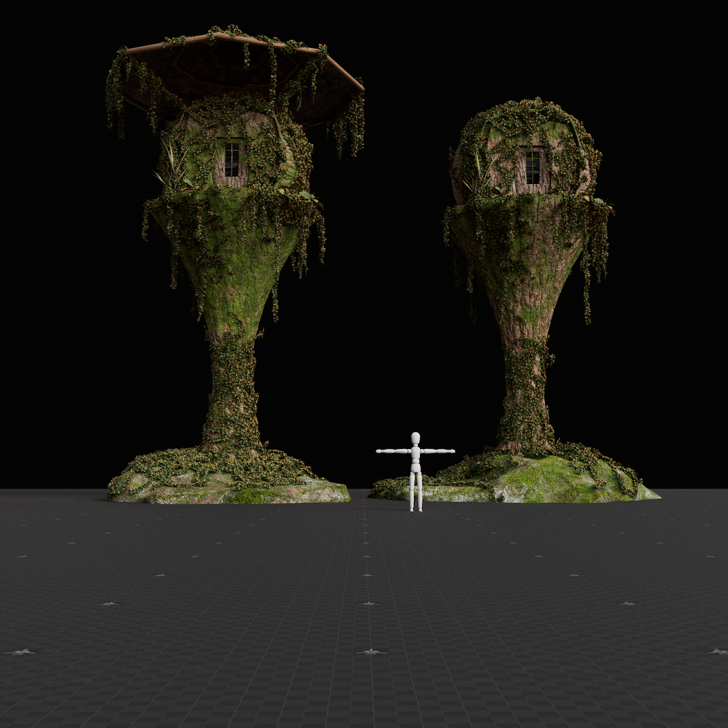Select the mannequin's hand on the viewer's right

(452, 451)
